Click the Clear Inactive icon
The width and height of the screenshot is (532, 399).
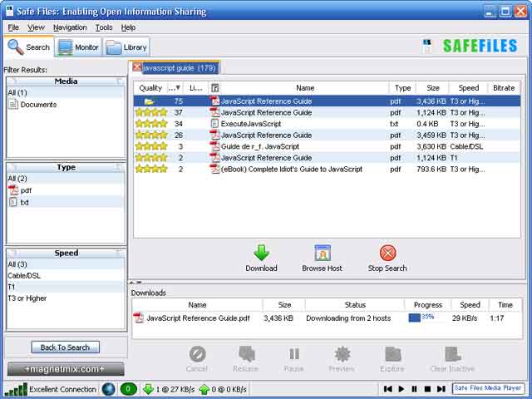point(452,355)
